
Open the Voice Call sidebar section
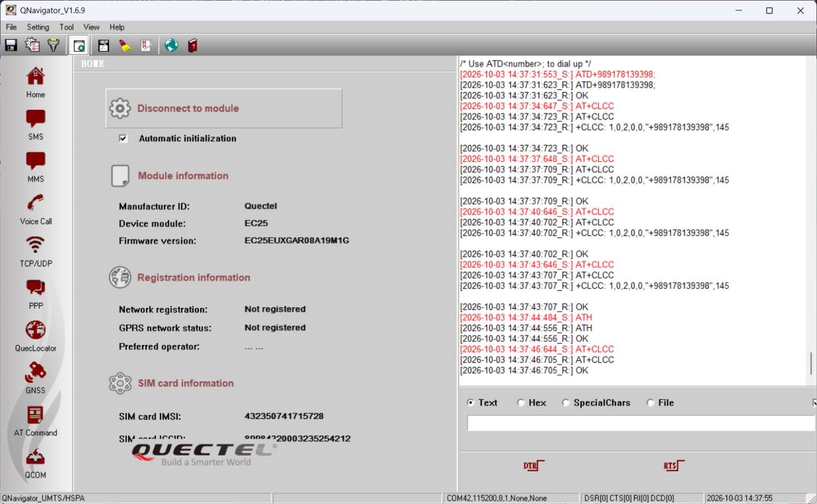point(35,210)
